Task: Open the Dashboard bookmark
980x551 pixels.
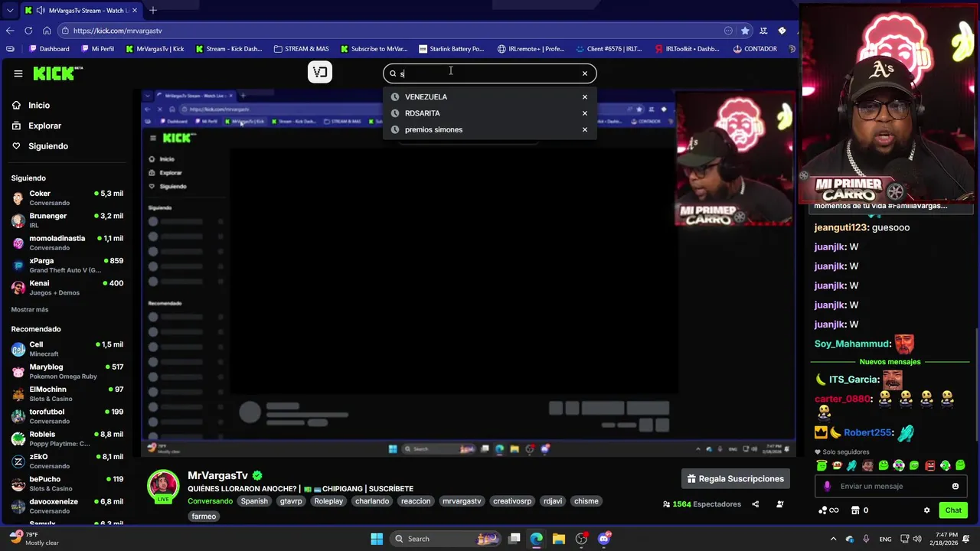Action: [49, 49]
